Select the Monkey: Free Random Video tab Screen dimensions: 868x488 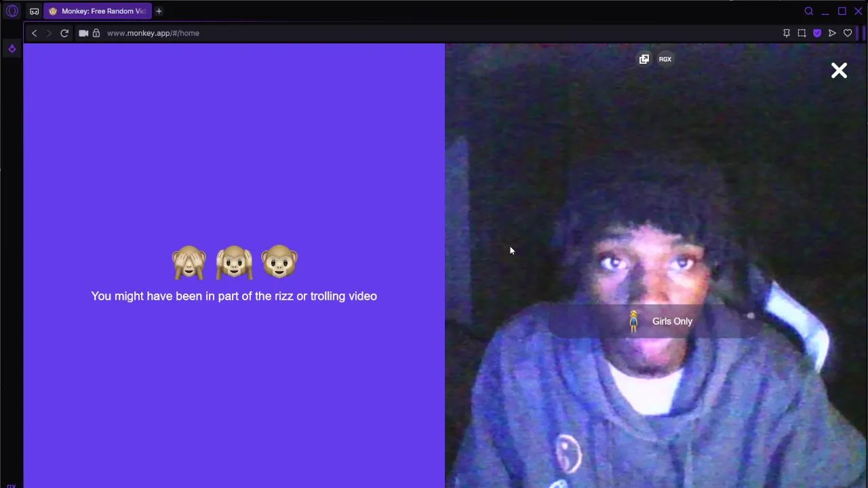[98, 11]
